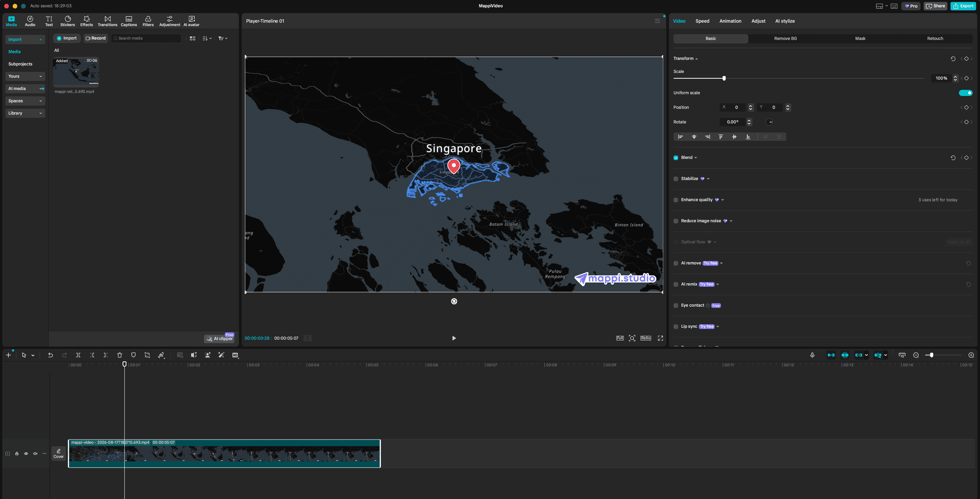This screenshot has height=499, width=980.
Task: Enable the Eye contact checkbox
Action: [676, 306]
